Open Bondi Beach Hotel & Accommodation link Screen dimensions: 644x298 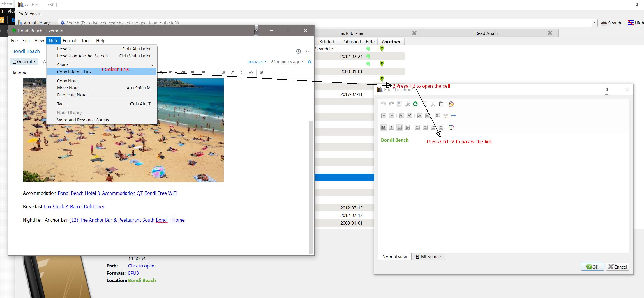pos(117,193)
